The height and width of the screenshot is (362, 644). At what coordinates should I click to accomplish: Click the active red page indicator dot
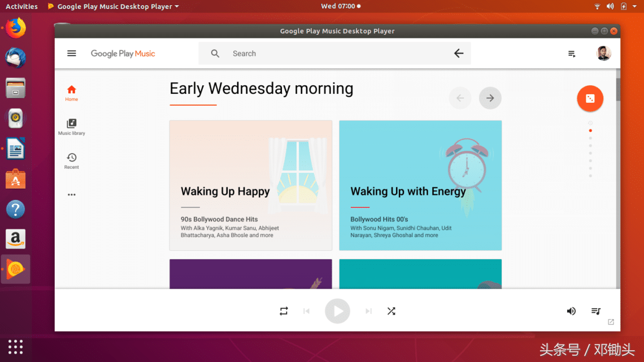point(590,130)
